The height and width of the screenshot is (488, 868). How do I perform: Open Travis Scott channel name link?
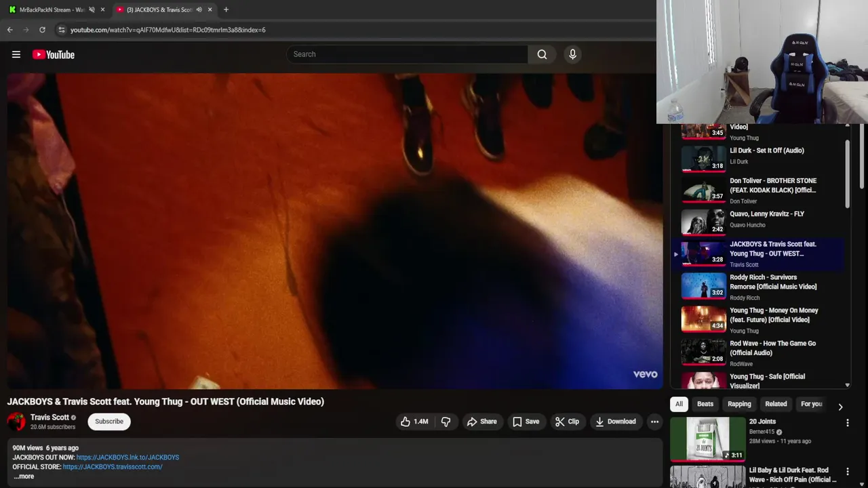50,418
